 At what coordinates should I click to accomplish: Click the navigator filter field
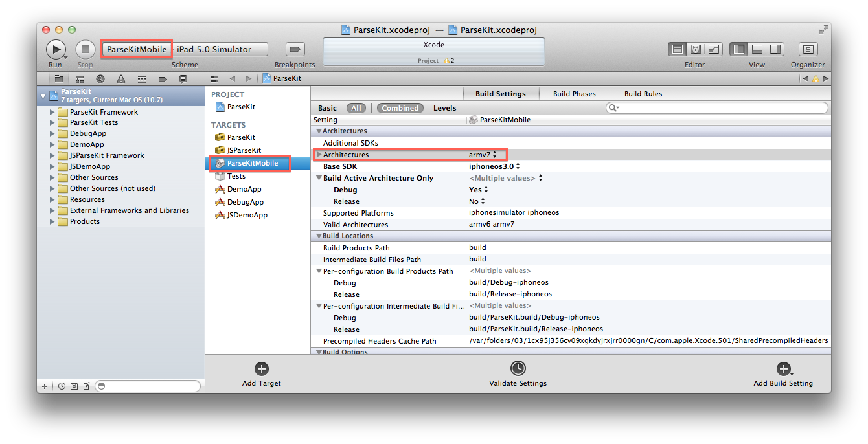[x=148, y=386]
